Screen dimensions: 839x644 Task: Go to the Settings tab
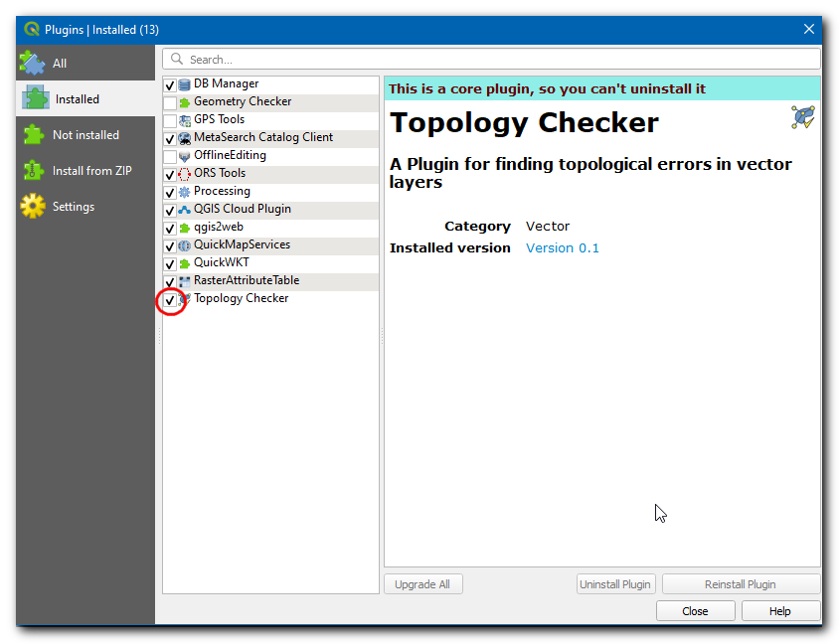[x=74, y=207]
